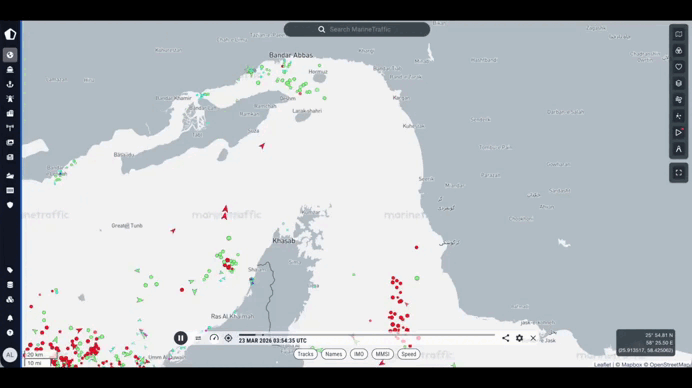Click the Search MarineTraffic field
This screenshot has width=692, height=388.
point(357,30)
